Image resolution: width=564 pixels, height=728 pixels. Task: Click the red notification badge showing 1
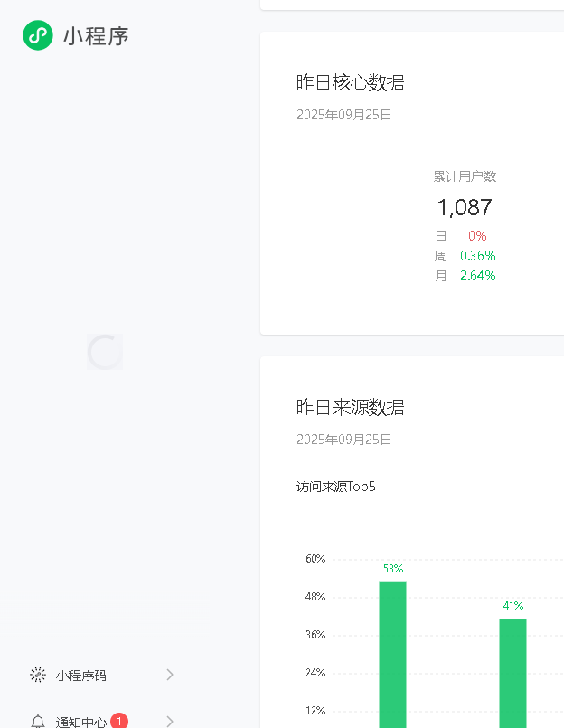point(119,721)
